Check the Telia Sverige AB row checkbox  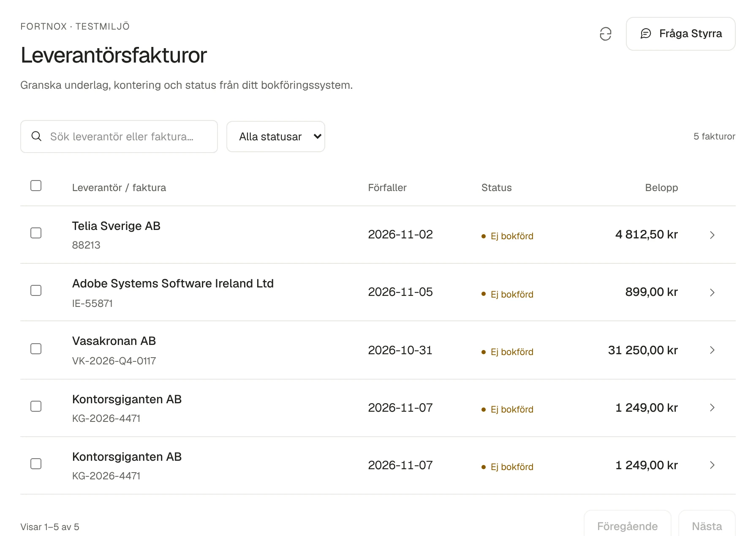click(x=36, y=233)
